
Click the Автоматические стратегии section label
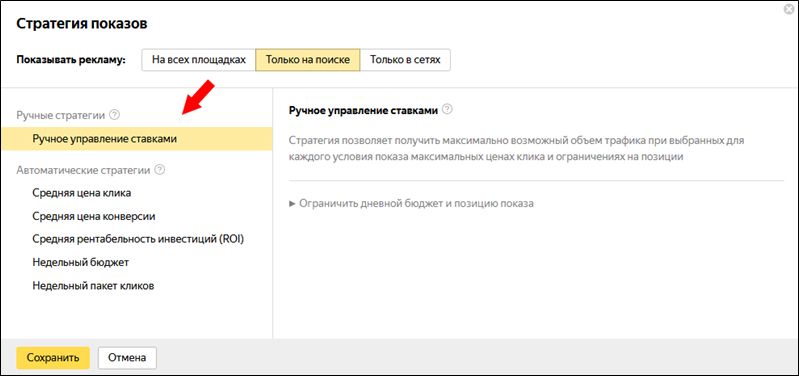83,170
